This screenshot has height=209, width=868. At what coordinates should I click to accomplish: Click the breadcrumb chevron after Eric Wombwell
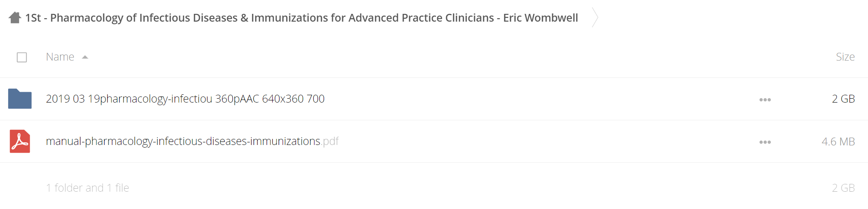(x=595, y=18)
